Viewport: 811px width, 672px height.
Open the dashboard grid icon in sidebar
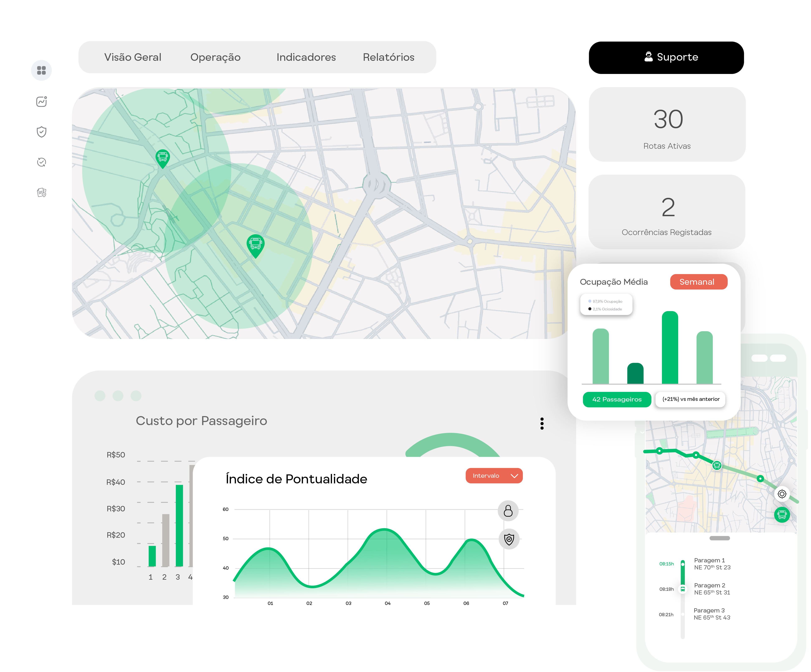tap(41, 70)
